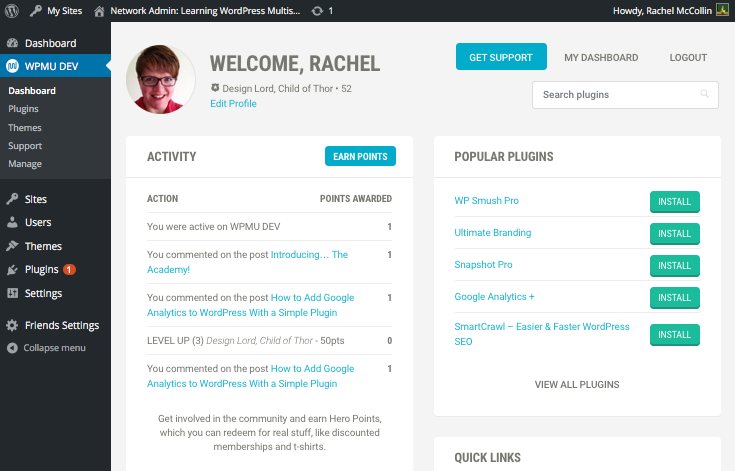Open network Plugins in main sidebar

pos(42,269)
